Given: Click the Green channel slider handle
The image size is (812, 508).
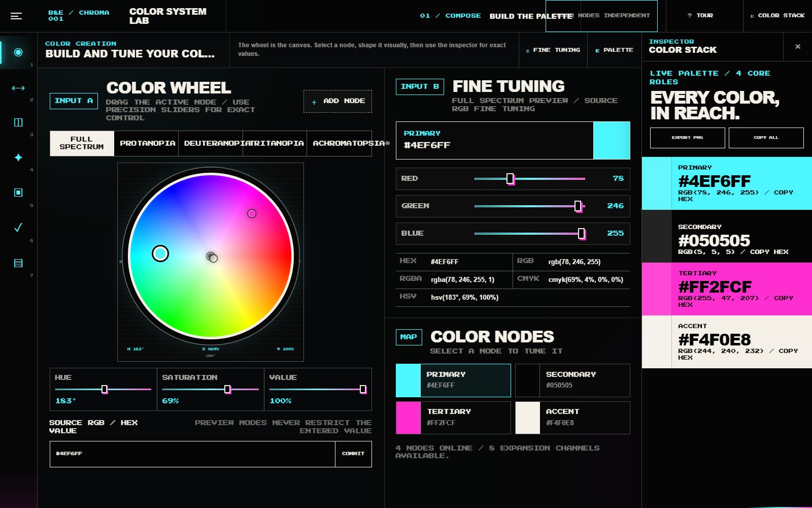Looking at the screenshot, I should (x=578, y=206).
